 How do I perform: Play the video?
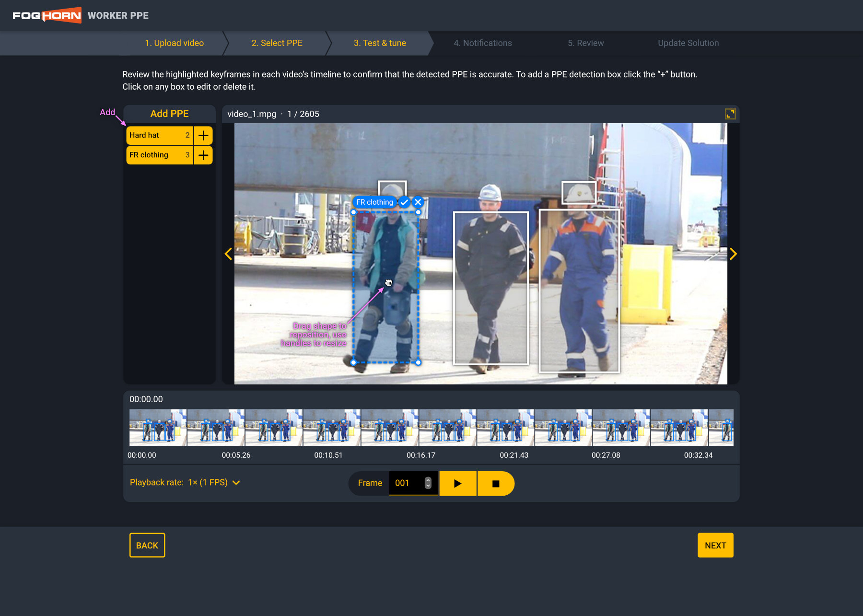point(458,484)
